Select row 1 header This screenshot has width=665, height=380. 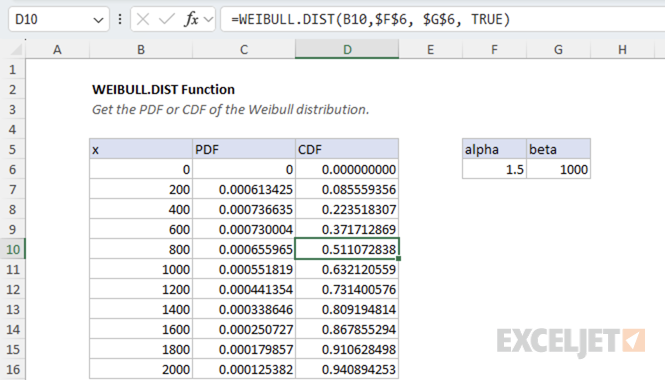click(13, 69)
